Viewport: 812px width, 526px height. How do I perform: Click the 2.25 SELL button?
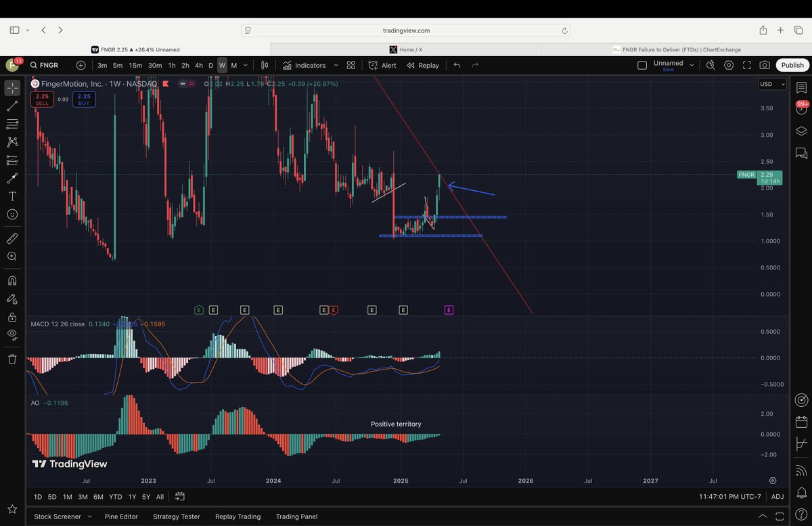[x=42, y=100]
